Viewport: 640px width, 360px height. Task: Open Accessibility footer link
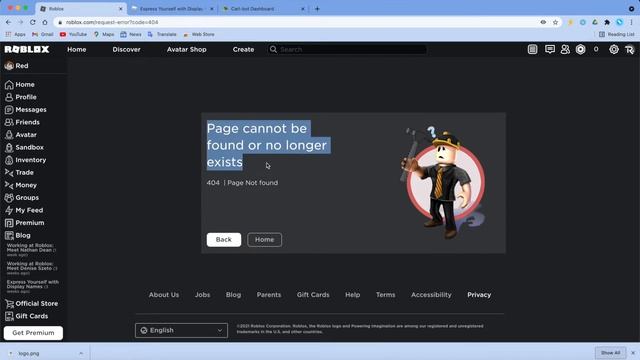coord(431,295)
